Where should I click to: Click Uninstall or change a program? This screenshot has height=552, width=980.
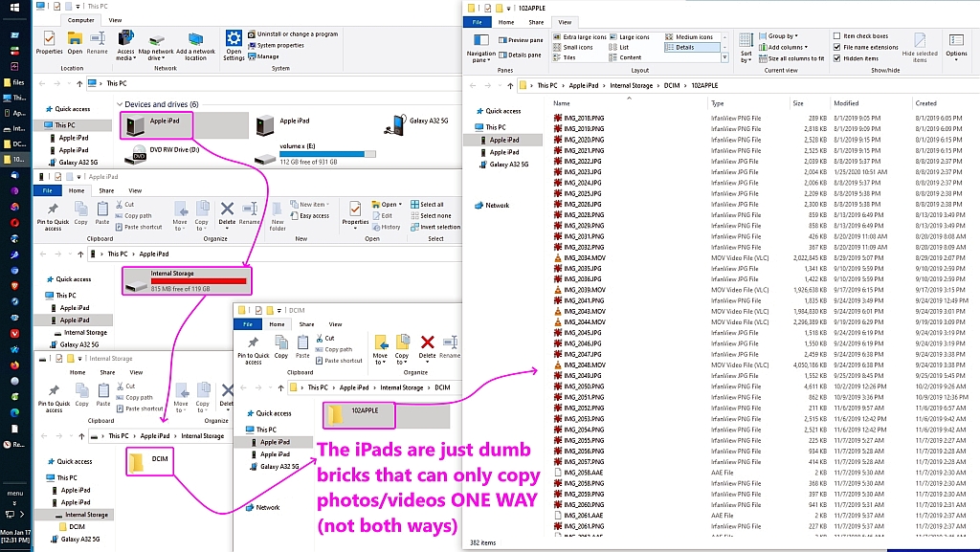click(x=293, y=34)
